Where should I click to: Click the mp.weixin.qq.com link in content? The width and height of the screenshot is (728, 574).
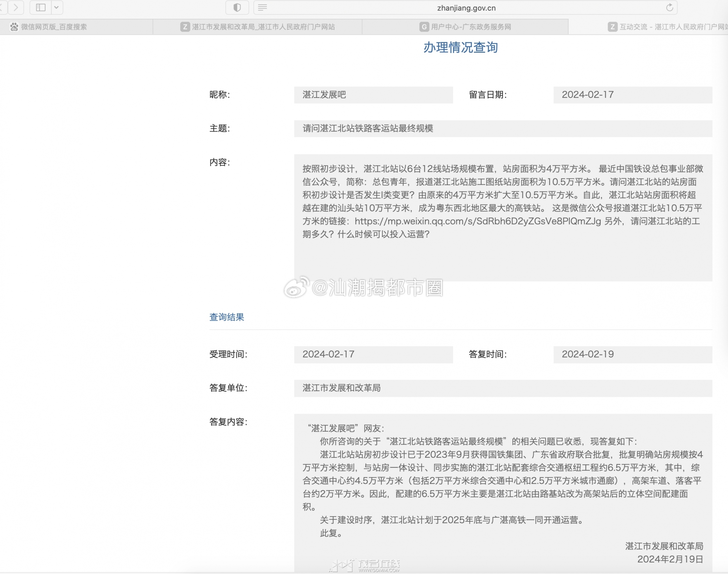point(478,221)
